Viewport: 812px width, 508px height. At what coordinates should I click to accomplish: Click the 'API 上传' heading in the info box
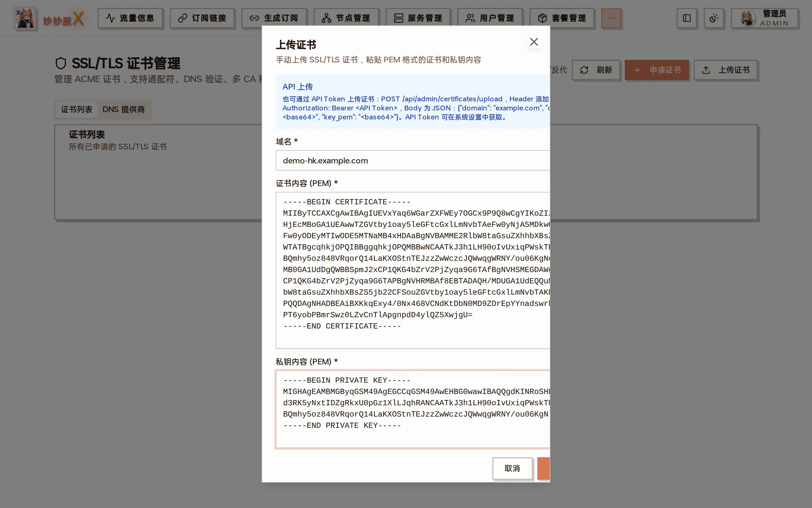pyautogui.click(x=298, y=87)
